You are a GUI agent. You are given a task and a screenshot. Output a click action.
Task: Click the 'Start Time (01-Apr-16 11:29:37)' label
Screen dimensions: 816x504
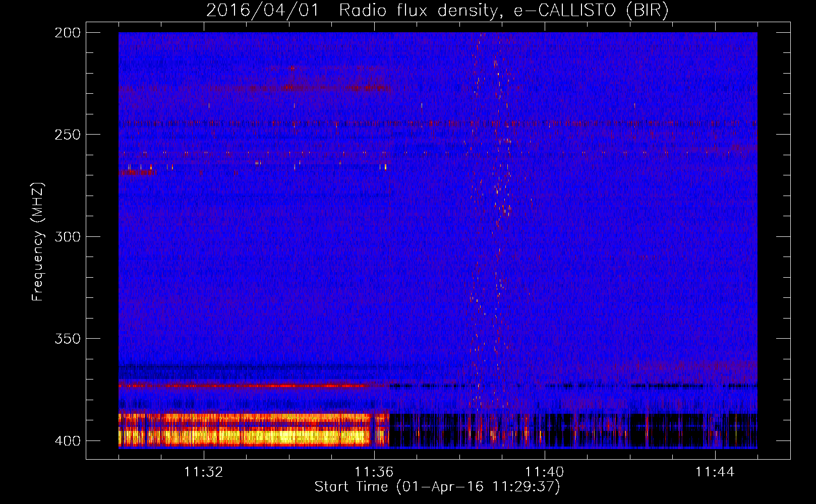(437, 487)
